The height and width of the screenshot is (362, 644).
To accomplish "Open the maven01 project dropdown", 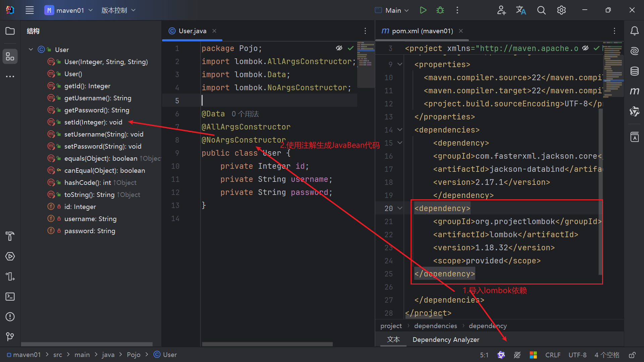I will click(x=69, y=10).
